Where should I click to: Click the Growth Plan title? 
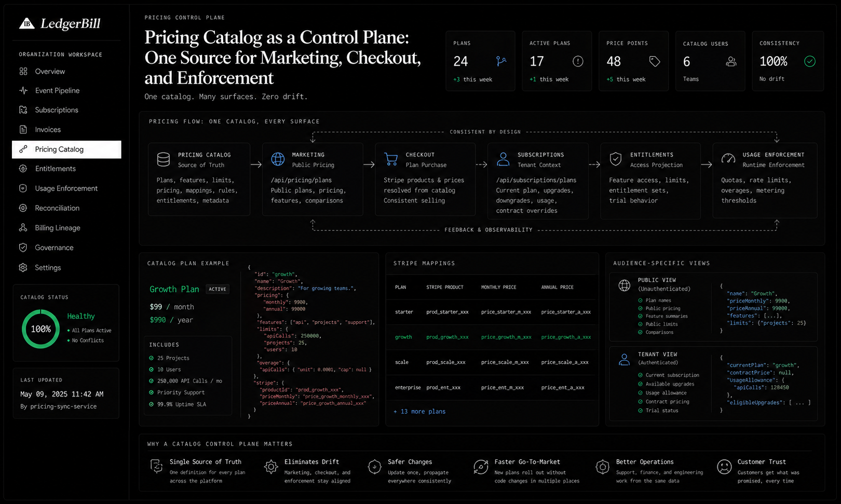pos(174,289)
